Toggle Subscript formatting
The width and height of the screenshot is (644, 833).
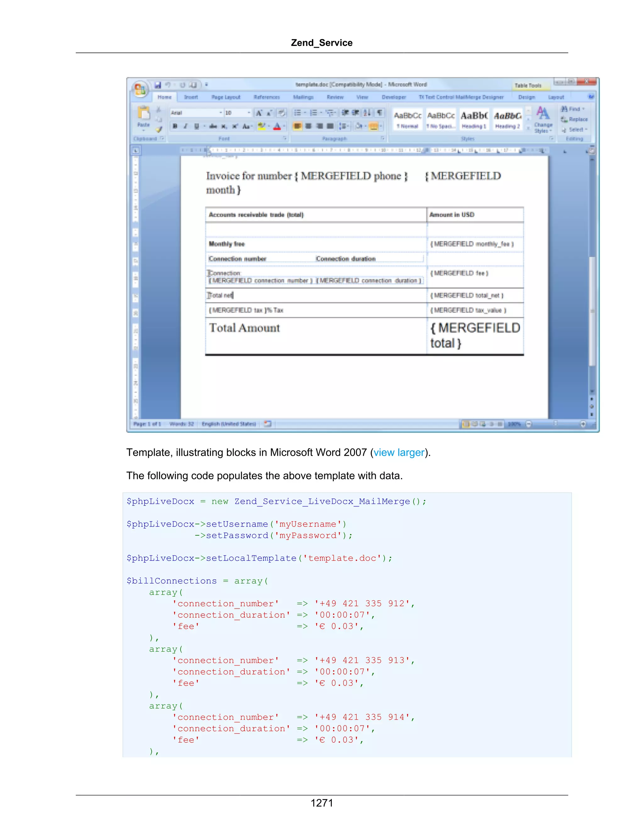tap(224, 126)
